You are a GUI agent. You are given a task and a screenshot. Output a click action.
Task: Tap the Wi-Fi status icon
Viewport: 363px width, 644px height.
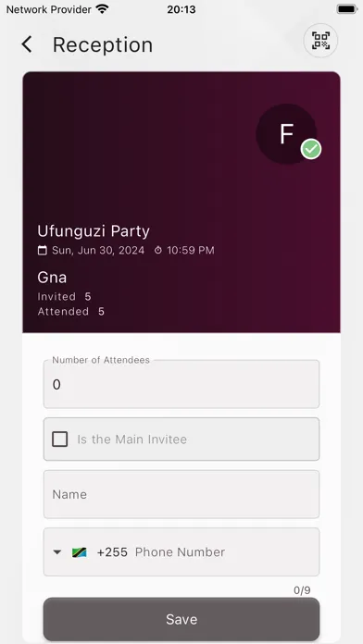pos(102,9)
